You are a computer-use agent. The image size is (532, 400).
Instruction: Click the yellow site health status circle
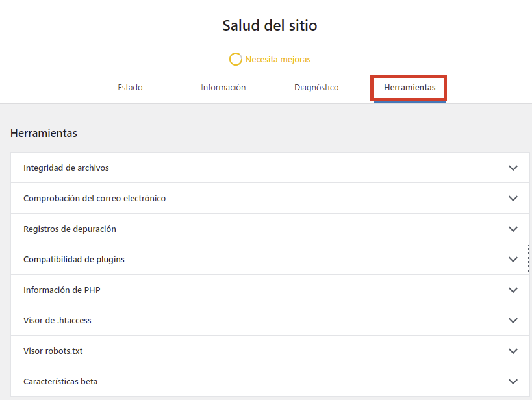pyautogui.click(x=235, y=59)
